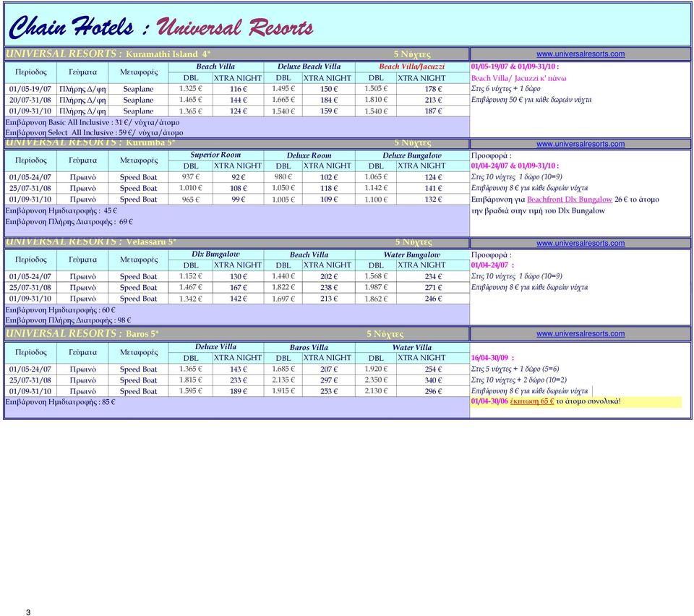
Task: Click the '340 €' extra night cell
Action: (433, 380)
